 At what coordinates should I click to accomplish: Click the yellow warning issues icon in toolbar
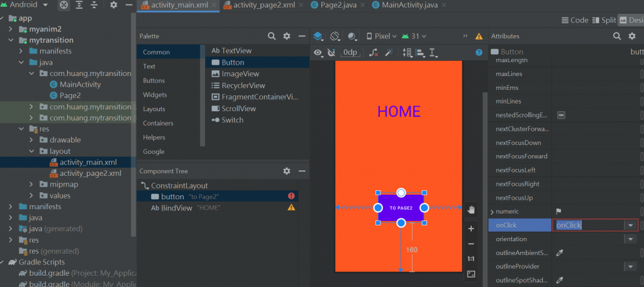click(479, 36)
